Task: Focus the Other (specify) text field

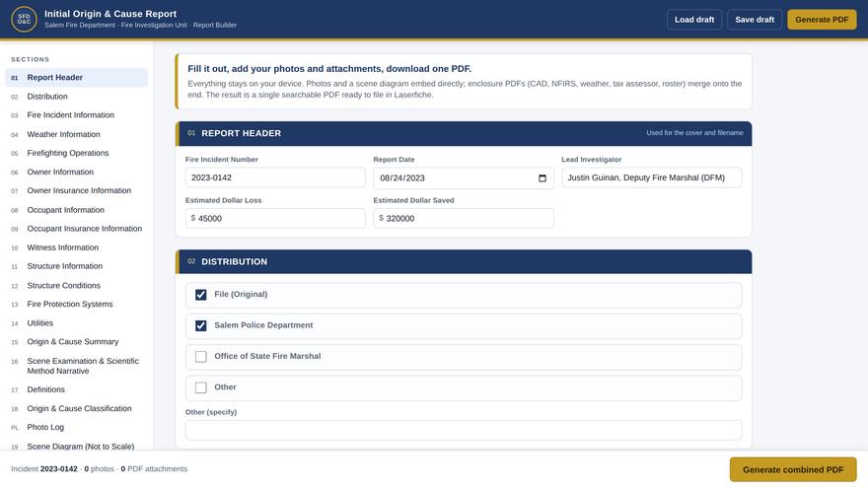Action: click(464, 431)
